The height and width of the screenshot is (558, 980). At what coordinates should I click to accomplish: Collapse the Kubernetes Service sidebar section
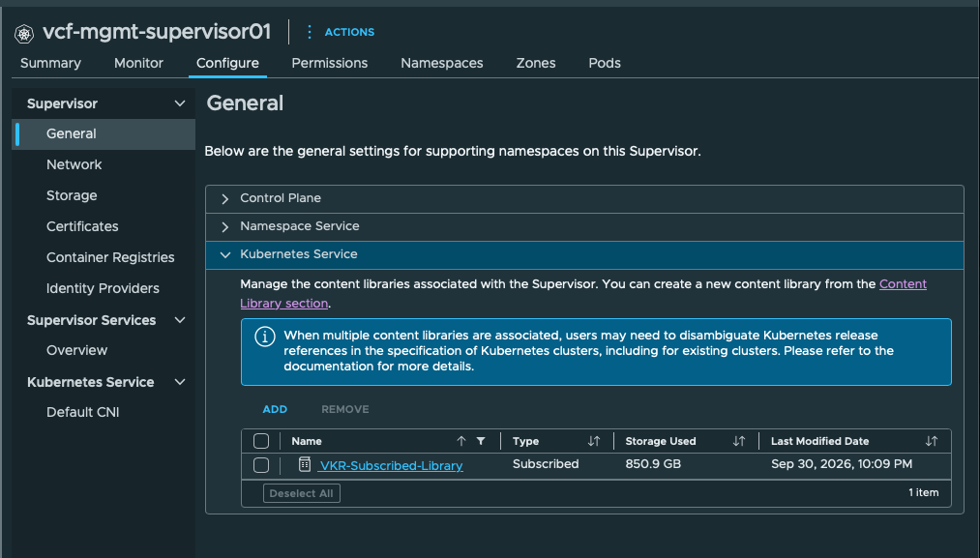179,382
